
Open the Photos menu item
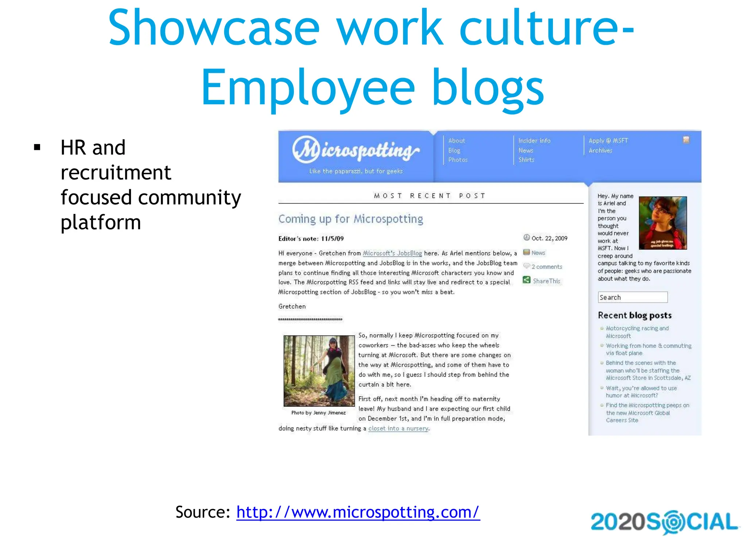tap(458, 160)
